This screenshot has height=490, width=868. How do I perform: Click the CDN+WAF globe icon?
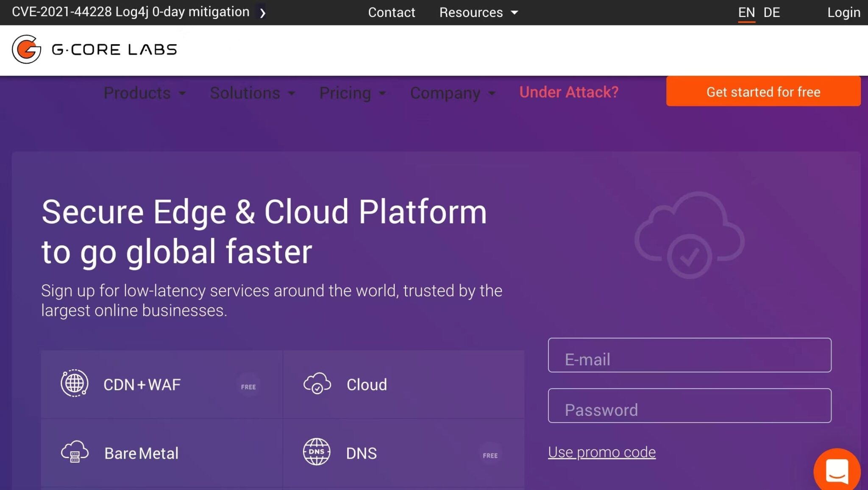pyautogui.click(x=74, y=384)
